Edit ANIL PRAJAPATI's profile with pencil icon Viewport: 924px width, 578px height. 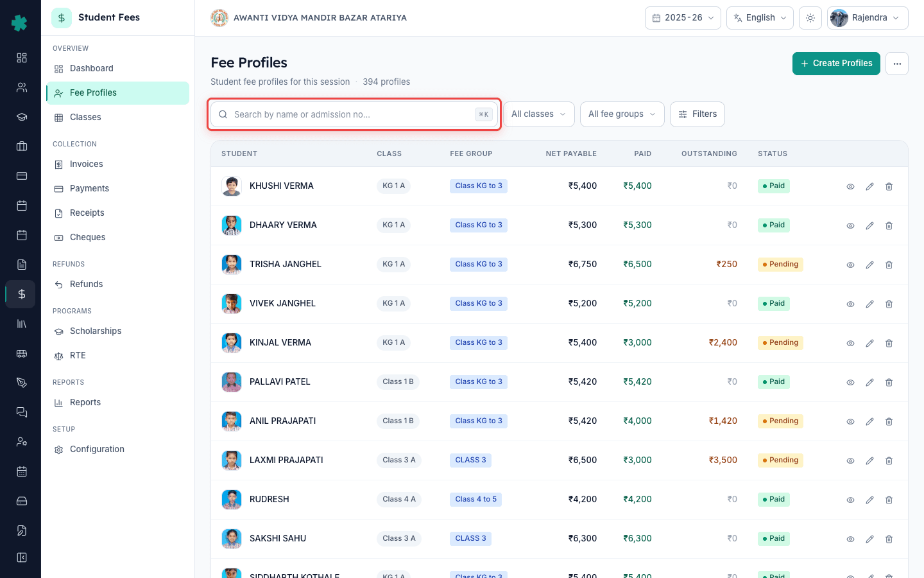click(869, 421)
